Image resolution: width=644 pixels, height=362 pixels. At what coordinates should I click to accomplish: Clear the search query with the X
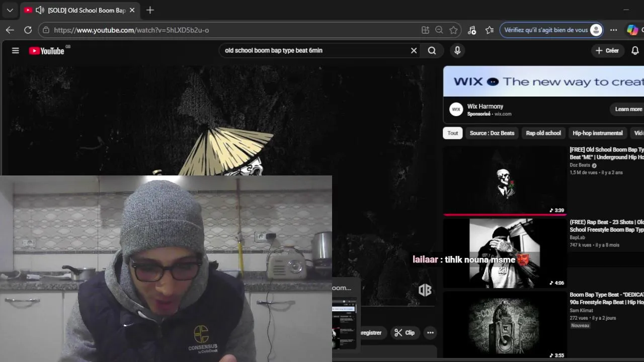[x=414, y=50]
